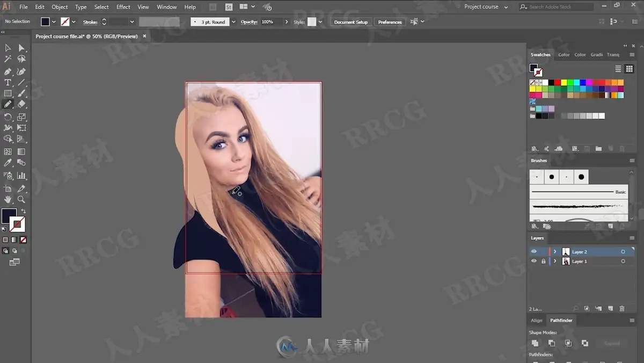Pick the Line Segment tool
Viewport: 644px width, 363px height.
[x=21, y=83]
